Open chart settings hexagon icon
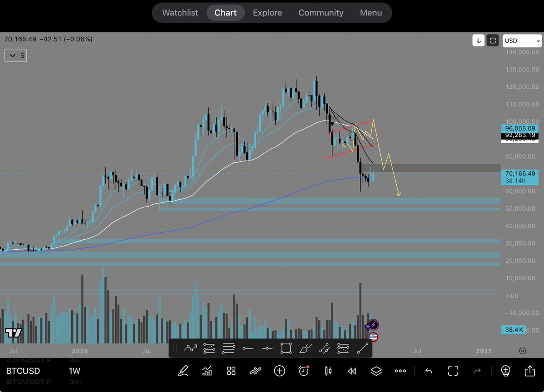Viewport: 544px width, 392px height. 523,351
